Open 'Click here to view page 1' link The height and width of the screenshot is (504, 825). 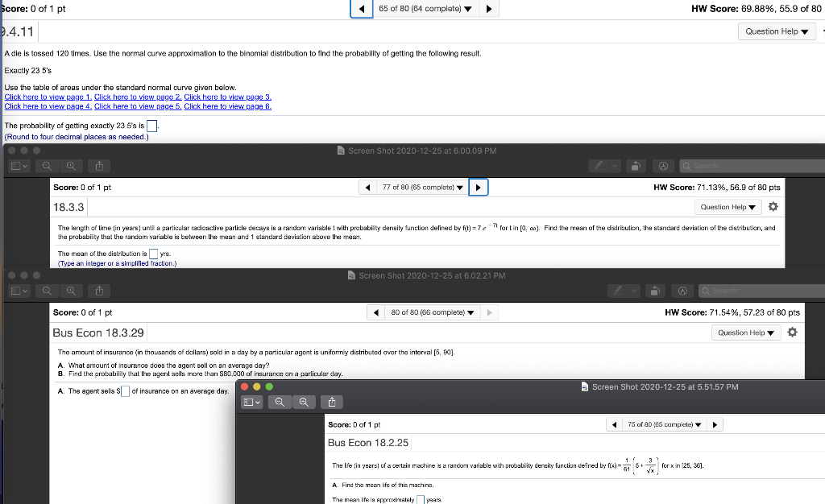(48, 97)
